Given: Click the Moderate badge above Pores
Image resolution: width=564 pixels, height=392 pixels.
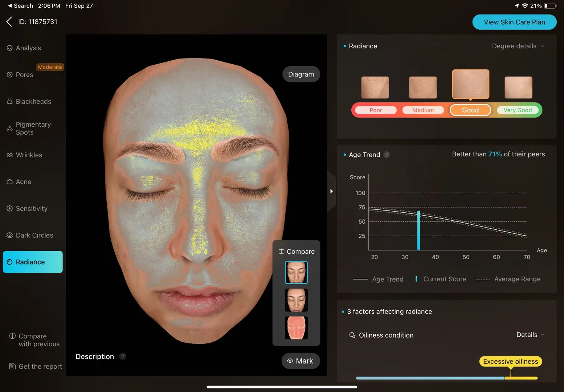Looking at the screenshot, I should click(50, 67).
